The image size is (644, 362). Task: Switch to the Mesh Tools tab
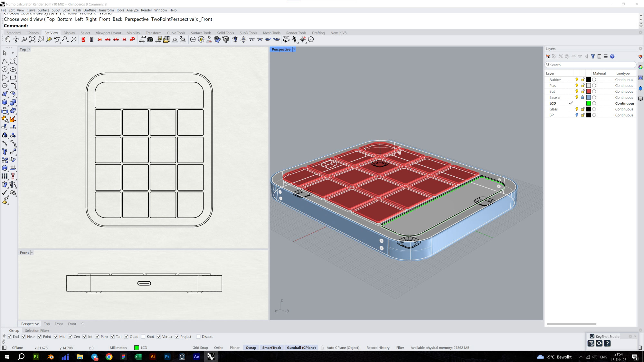[x=271, y=32]
